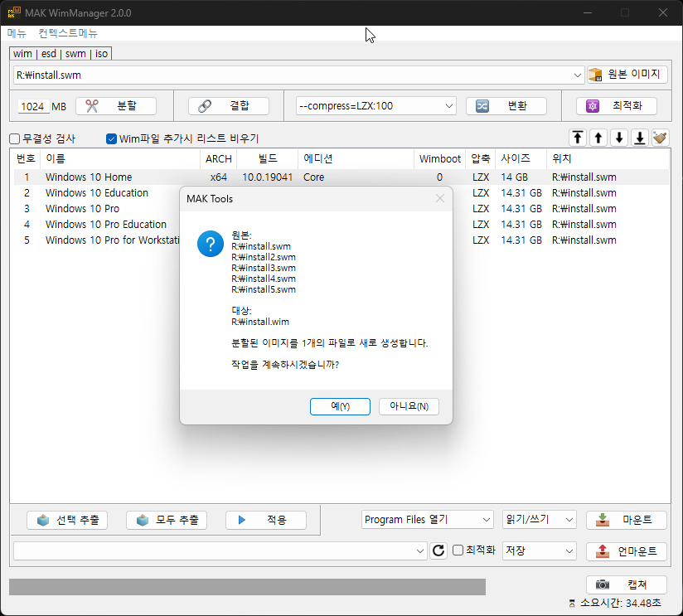This screenshot has width=683, height=616.
Task: Sort by 이름 name column header
Action: click(120, 158)
